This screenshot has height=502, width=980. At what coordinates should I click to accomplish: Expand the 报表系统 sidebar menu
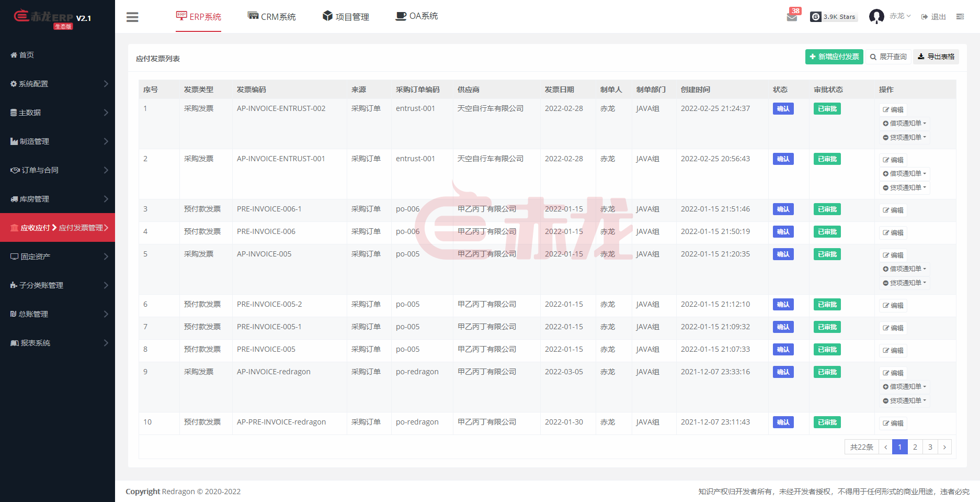click(58, 343)
